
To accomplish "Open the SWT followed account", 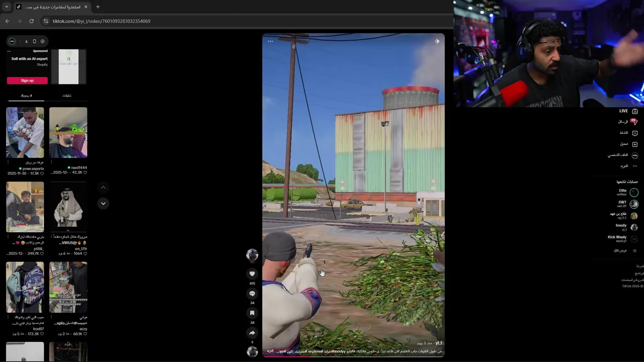I will (x=627, y=204).
